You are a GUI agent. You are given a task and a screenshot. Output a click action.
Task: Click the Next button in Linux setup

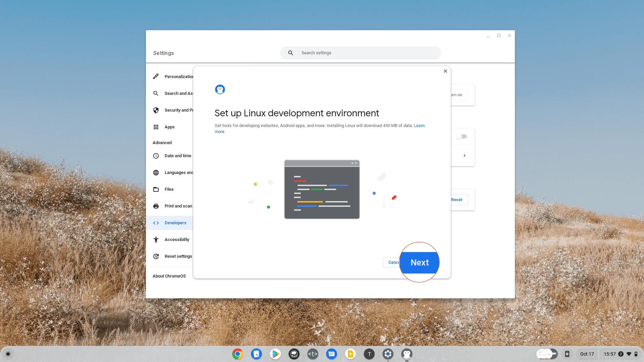coord(420,262)
